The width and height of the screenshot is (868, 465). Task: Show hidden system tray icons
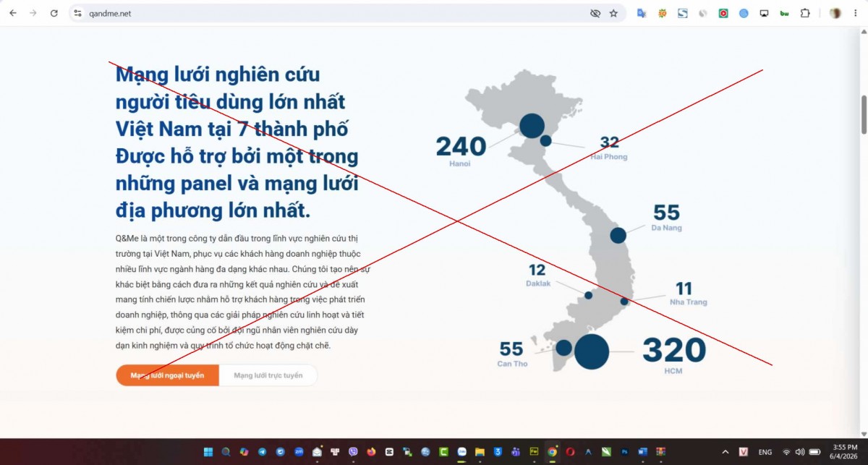point(726,452)
